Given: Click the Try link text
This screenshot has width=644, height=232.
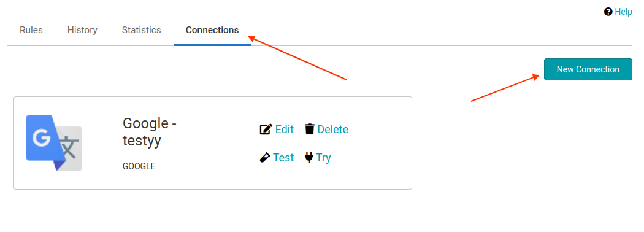Looking at the screenshot, I should pyautogui.click(x=323, y=158).
